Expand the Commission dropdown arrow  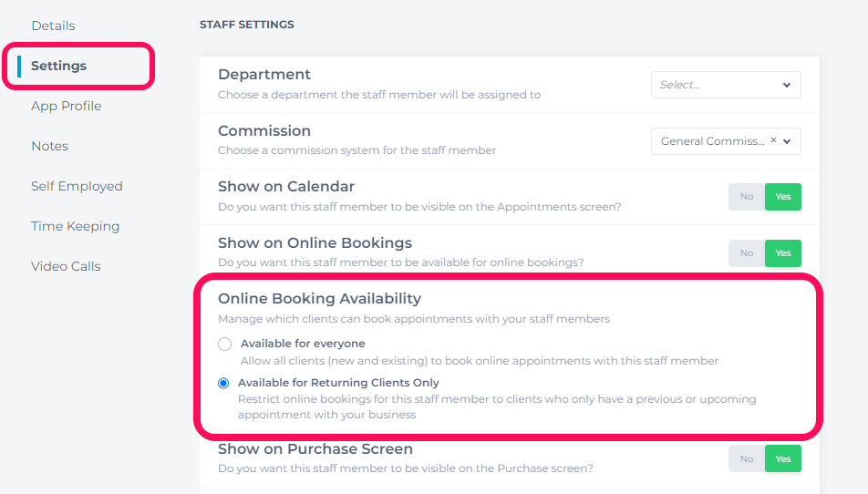coord(787,141)
